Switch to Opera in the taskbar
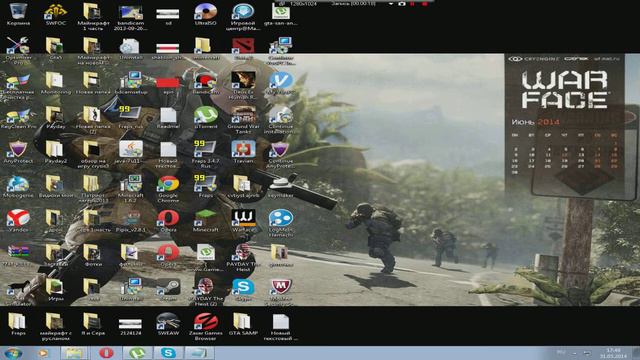 click(106, 353)
